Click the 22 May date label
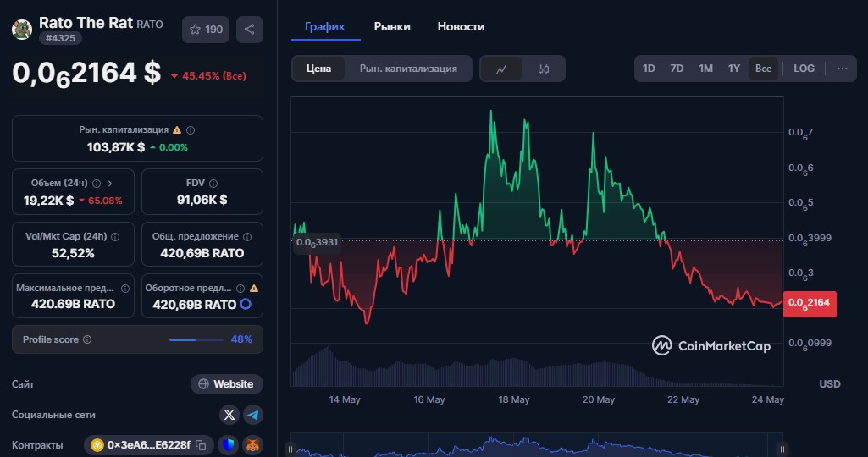868x457 pixels. pos(683,399)
